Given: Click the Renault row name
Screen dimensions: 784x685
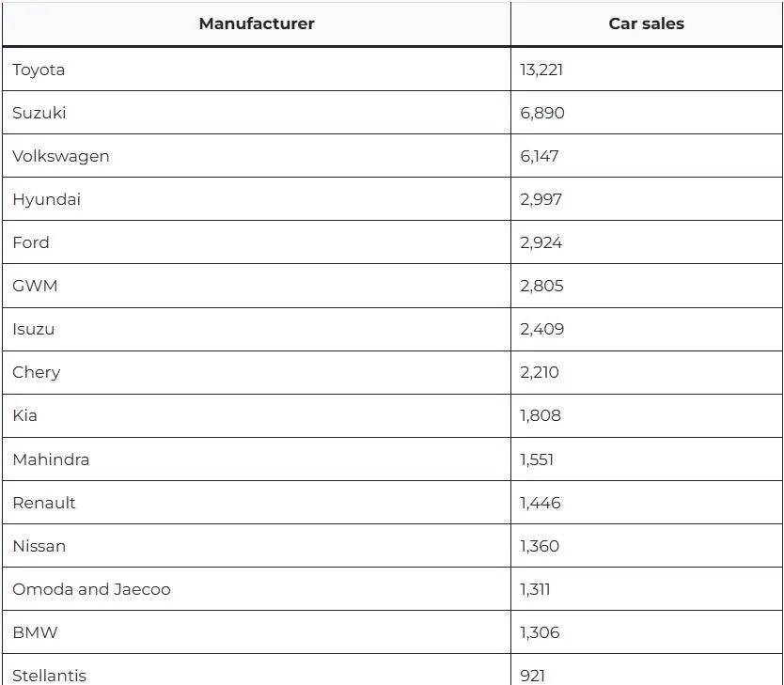Looking at the screenshot, I should 44,503.
